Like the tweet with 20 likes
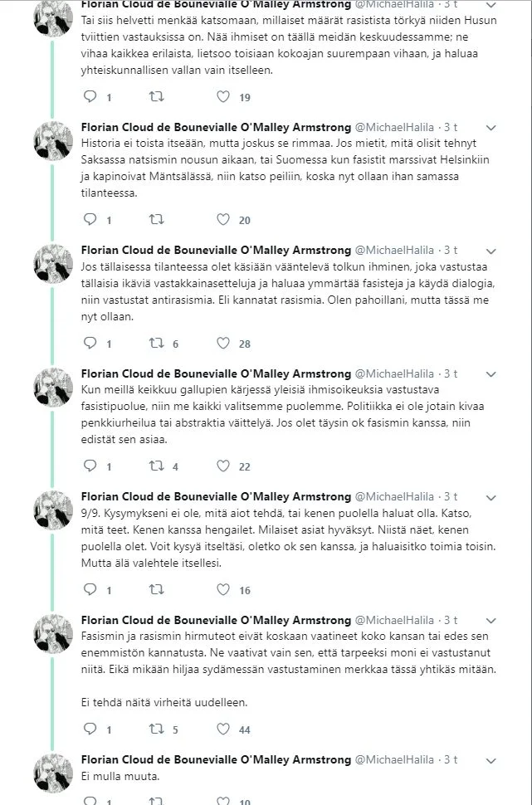Image resolution: width=532 pixels, height=805 pixels. [222, 220]
